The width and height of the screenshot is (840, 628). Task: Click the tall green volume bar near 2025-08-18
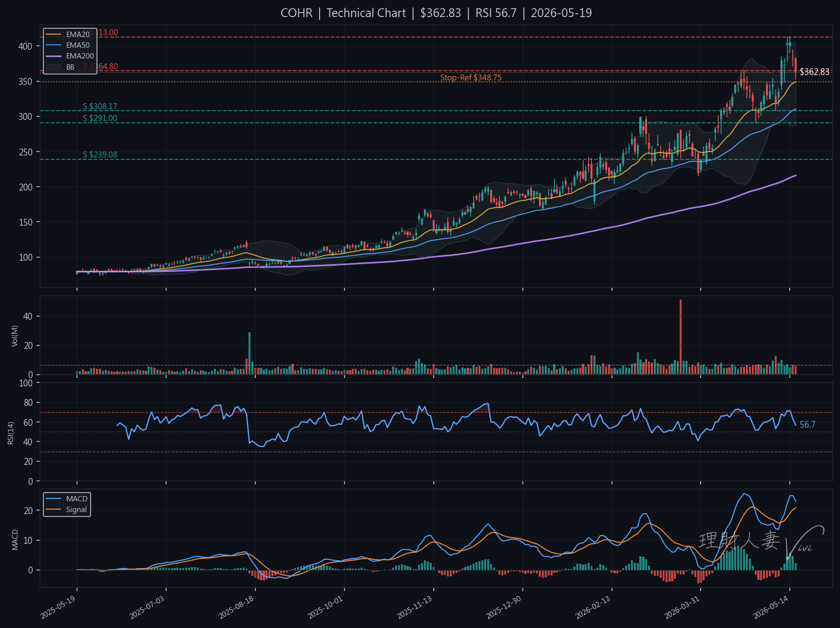pyautogui.click(x=249, y=353)
